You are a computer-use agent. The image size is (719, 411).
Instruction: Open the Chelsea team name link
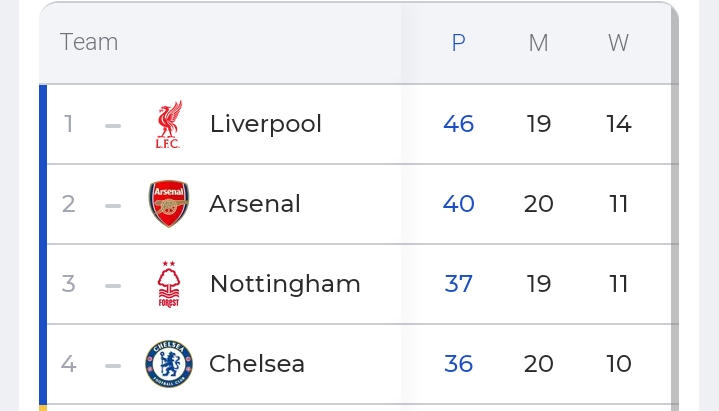[x=257, y=364]
